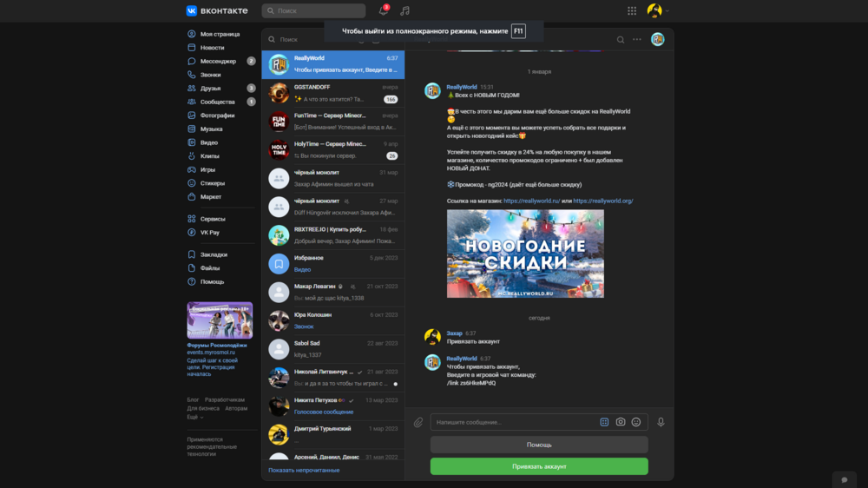Select the ReallyWorld conversation
Viewport: 868px width, 488px height.
coord(333,64)
